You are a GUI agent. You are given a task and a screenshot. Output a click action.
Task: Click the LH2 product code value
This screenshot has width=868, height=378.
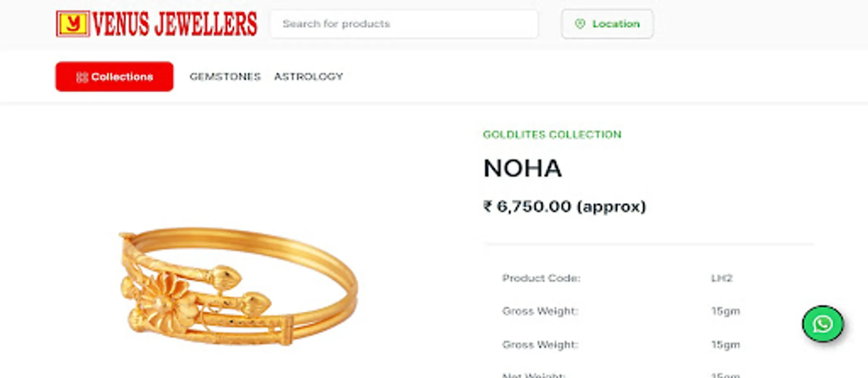pos(721,278)
